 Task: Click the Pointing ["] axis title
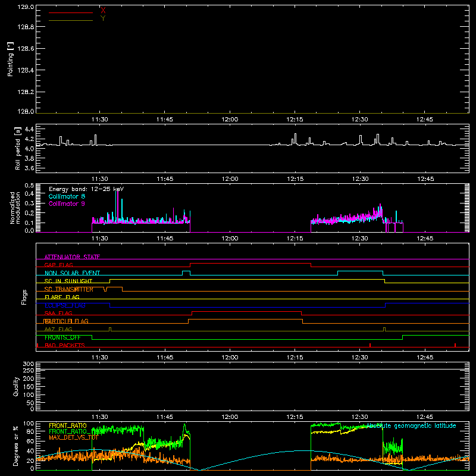(10, 59)
